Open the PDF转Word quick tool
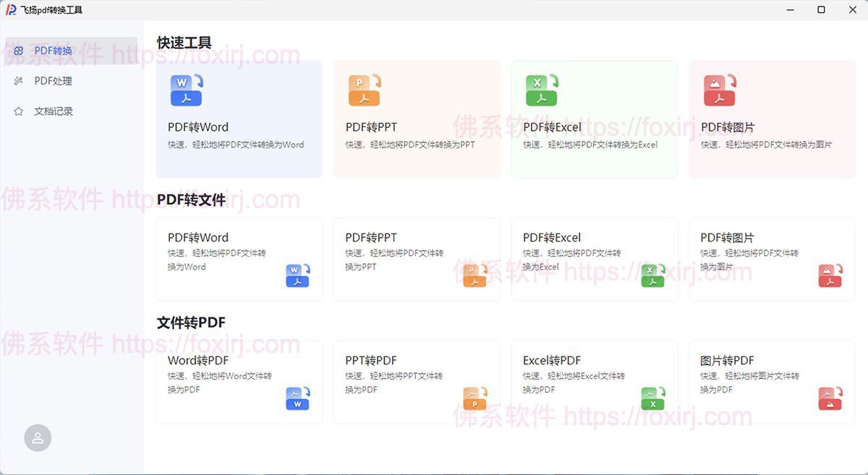 coord(239,119)
